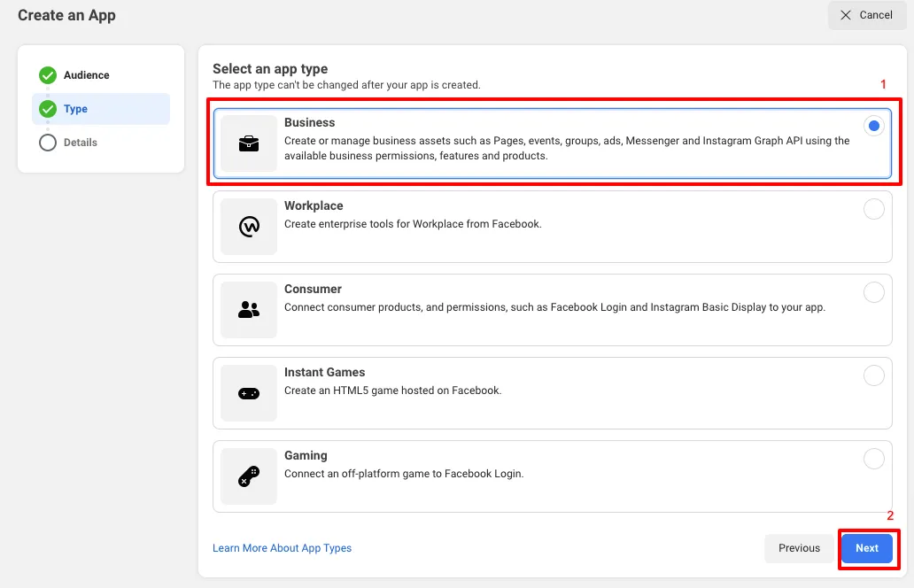Click the Workplace logo icon
This screenshot has width=914, height=588.
click(249, 227)
